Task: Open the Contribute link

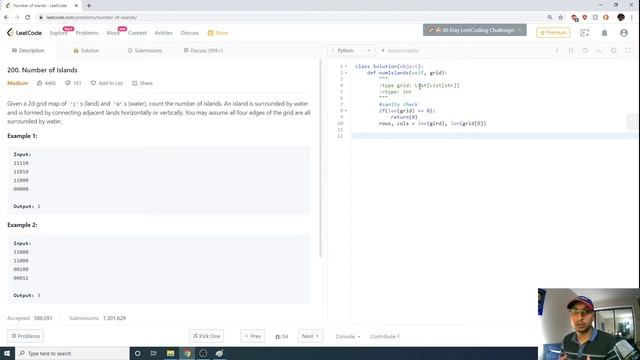Action: [x=384, y=337]
